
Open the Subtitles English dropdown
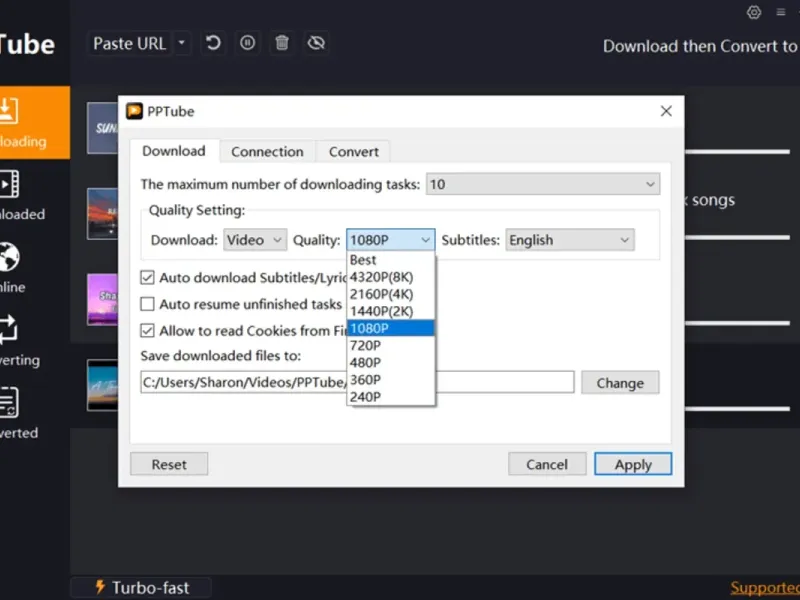point(570,240)
